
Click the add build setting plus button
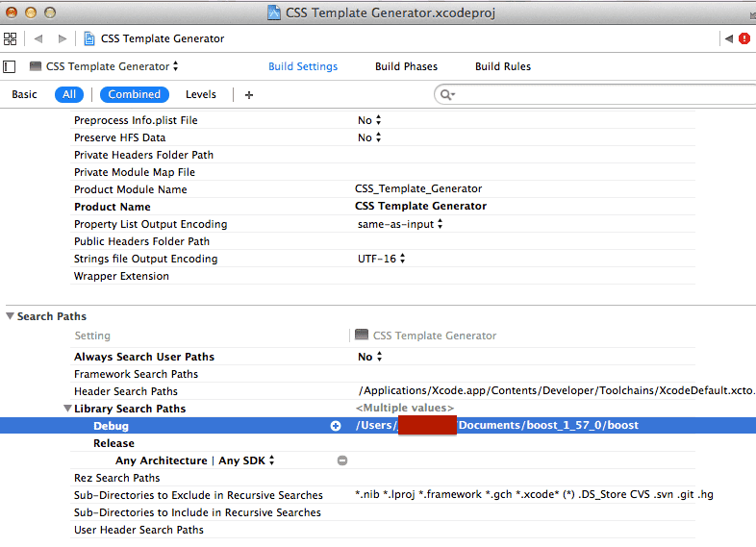(249, 94)
